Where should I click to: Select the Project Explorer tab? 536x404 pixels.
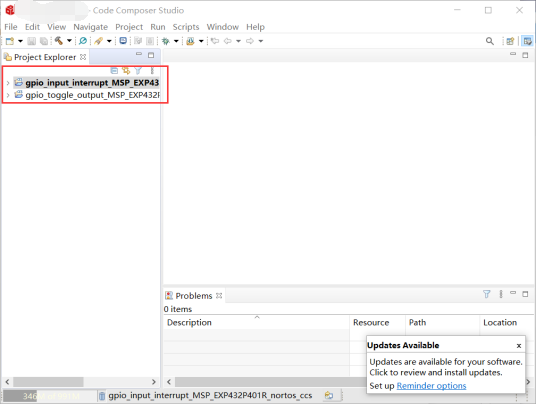pyautogui.click(x=45, y=57)
